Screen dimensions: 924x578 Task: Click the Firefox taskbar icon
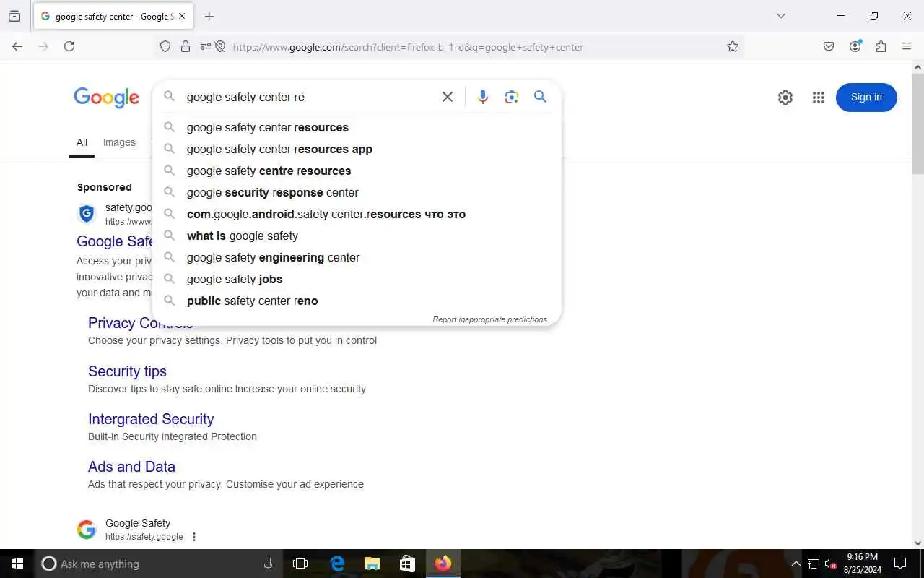point(443,564)
